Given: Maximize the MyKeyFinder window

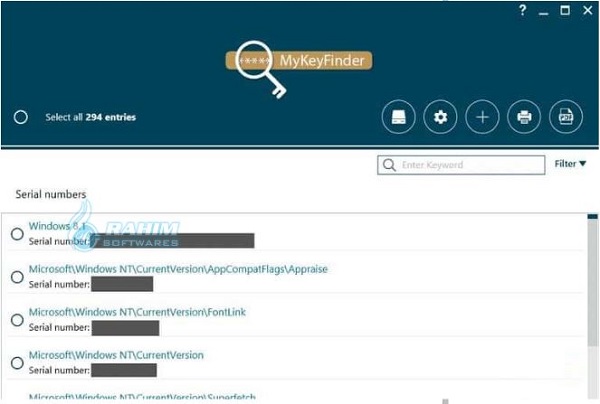Looking at the screenshot, I should [565, 10].
